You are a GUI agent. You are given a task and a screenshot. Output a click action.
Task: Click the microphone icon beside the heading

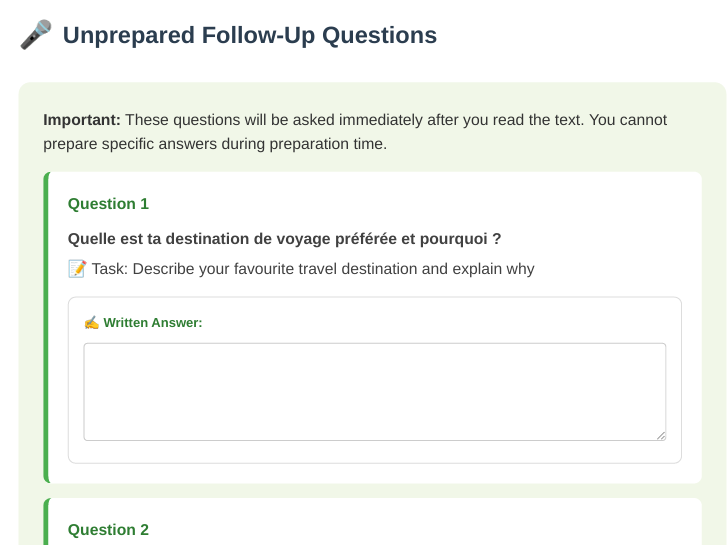pyautogui.click(x=36, y=35)
